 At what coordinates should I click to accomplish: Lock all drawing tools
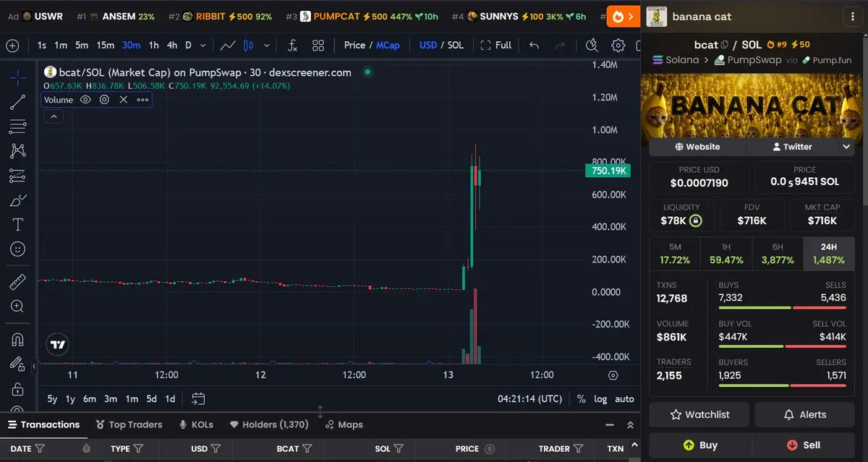[18, 390]
